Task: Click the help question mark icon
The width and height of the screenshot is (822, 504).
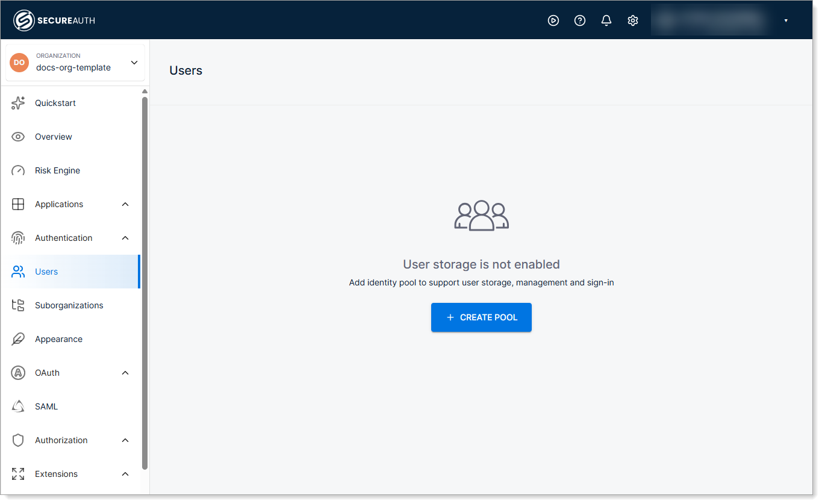Action: [579, 20]
